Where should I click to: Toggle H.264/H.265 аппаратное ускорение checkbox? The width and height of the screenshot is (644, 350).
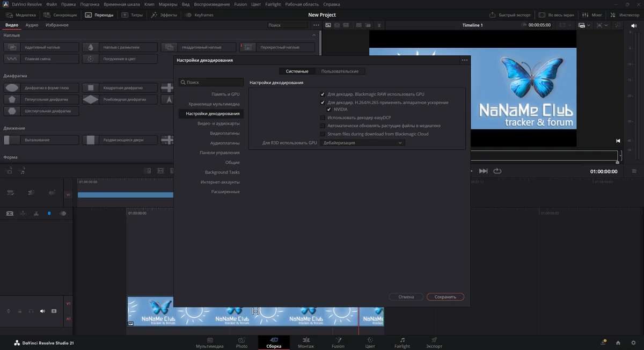(x=323, y=102)
